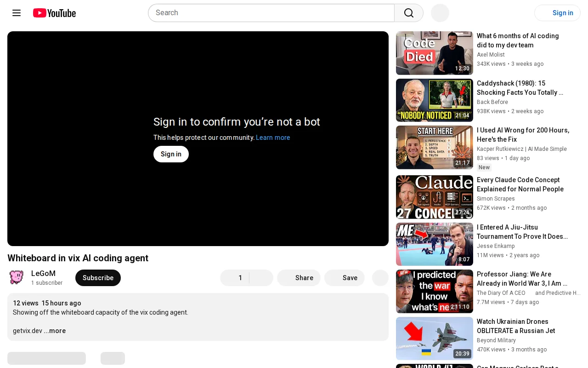Click the search magnifier button

(409, 13)
